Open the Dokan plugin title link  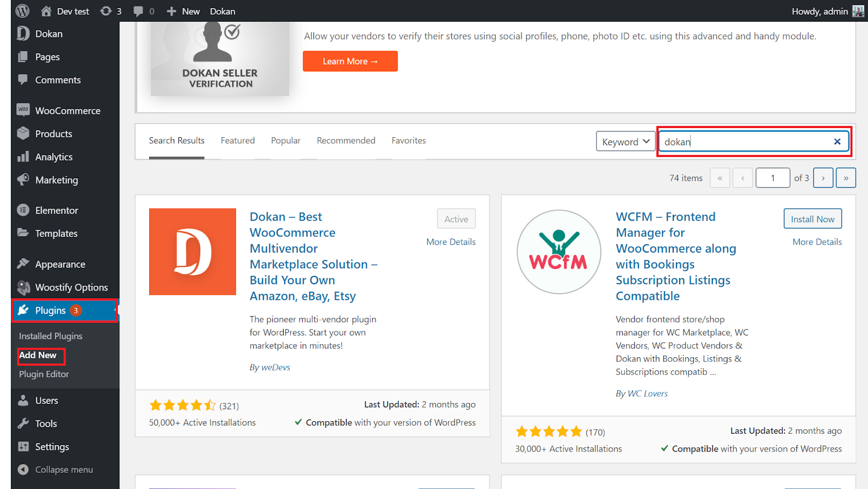point(314,256)
